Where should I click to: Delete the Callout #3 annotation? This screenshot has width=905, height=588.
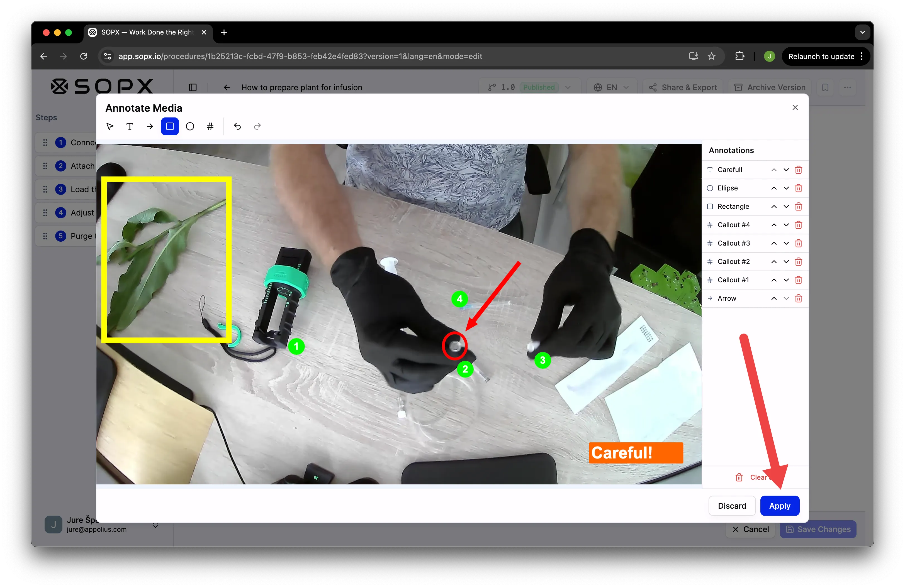click(x=799, y=243)
